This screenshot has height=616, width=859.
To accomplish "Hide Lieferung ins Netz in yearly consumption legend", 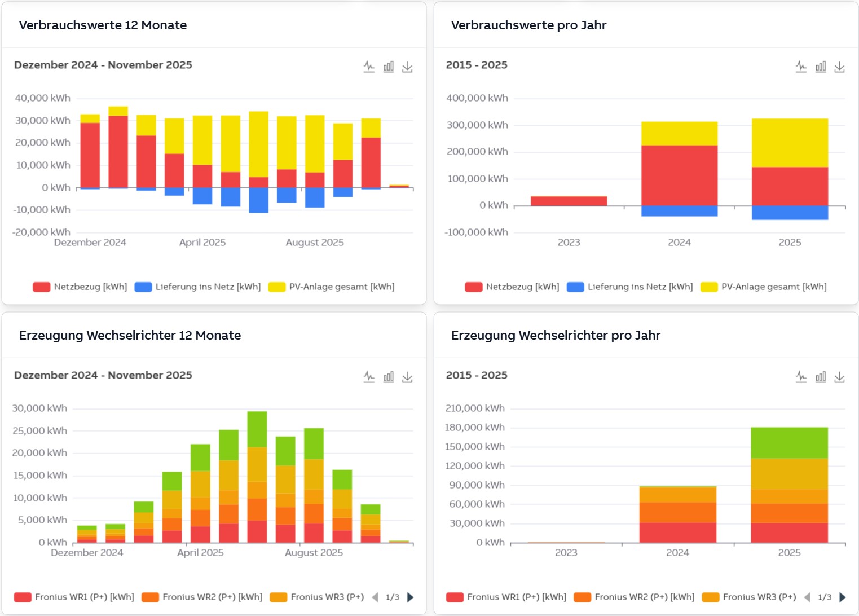I will click(x=629, y=287).
